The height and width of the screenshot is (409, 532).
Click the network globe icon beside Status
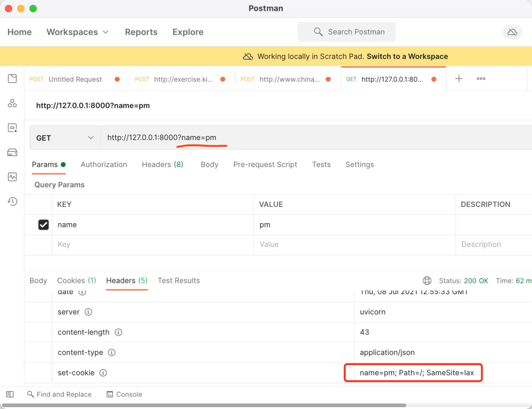(x=427, y=281)
